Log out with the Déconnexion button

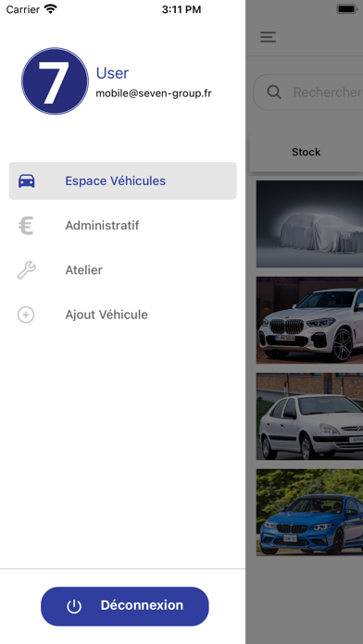[125, 606]
